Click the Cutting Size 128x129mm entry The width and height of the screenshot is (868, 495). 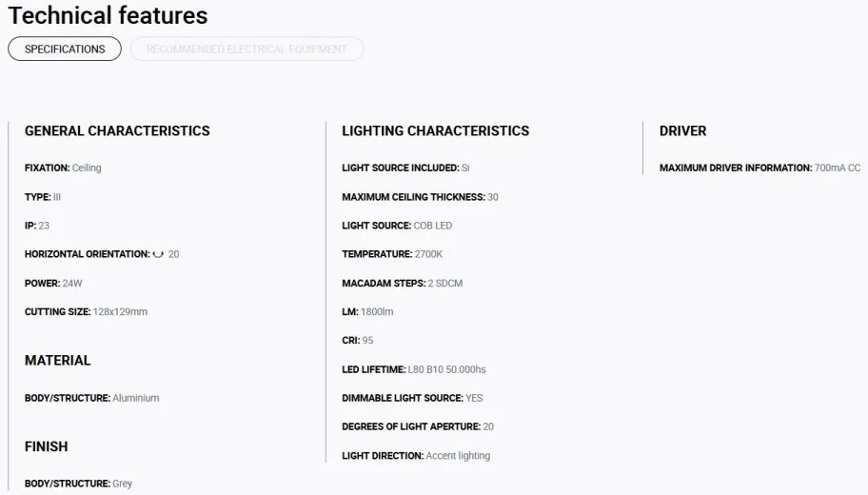(86, 311)
